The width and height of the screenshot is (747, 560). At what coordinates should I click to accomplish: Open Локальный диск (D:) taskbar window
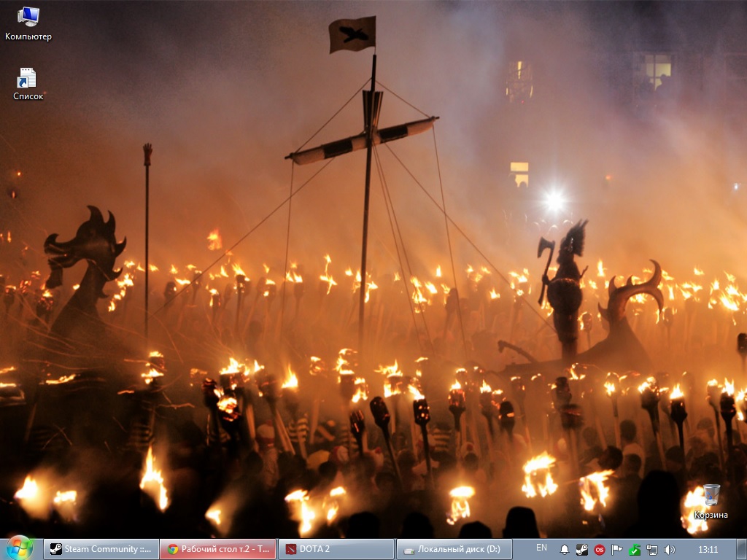[x=454, y=549]
